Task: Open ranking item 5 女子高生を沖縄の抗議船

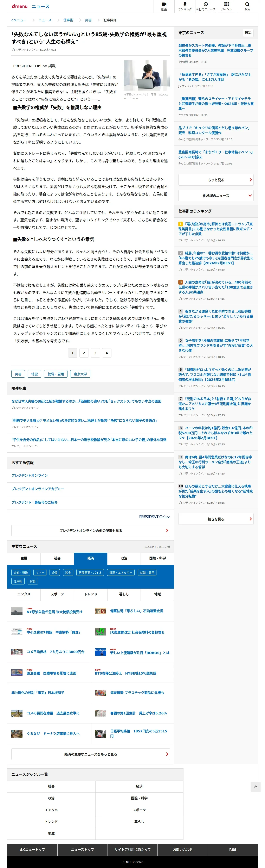Action: tap(215, 345)
